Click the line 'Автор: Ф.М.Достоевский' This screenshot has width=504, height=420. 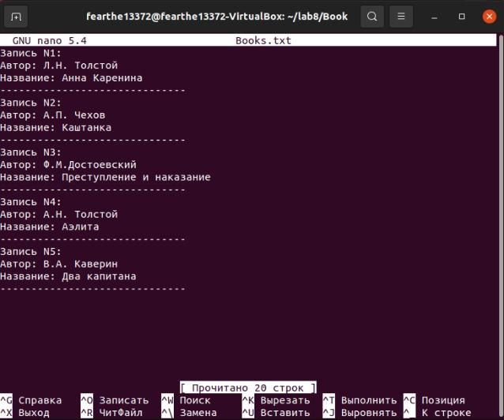click(x=68, y=165)
